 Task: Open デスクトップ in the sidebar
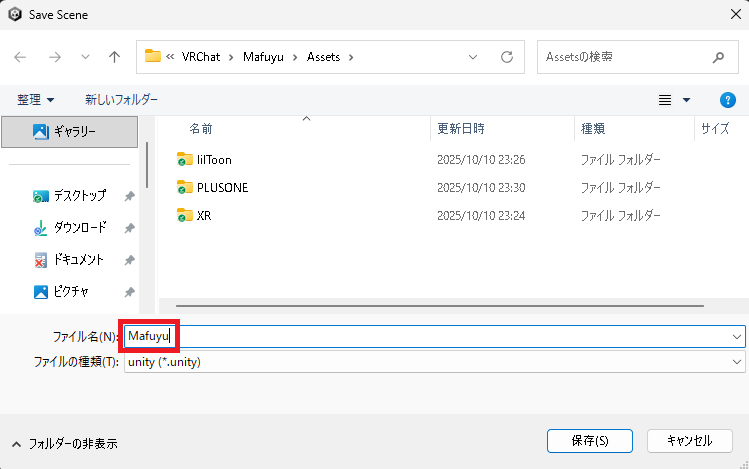tap(79, 195)
